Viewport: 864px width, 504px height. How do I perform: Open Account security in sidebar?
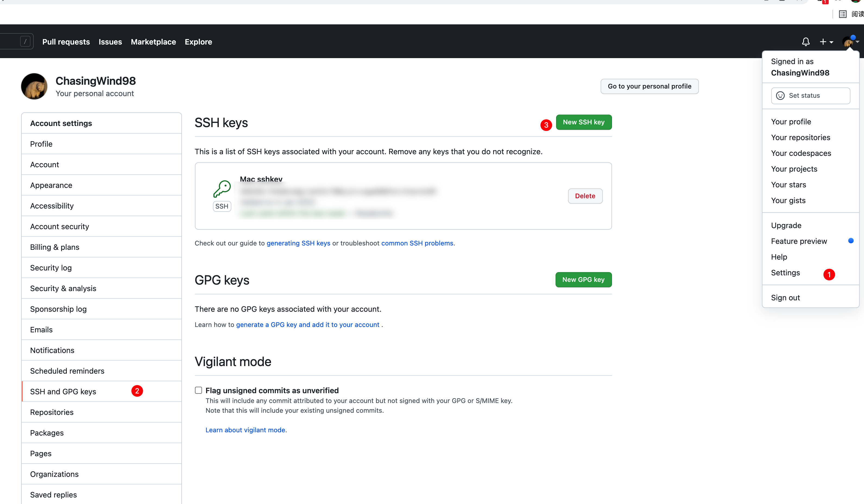pyautogui.click(x=60, y=226)
